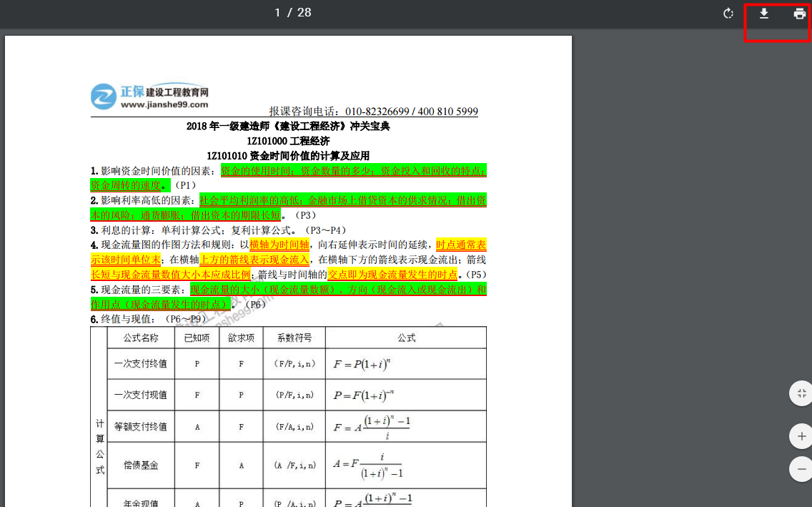Click the 欲求项 column header
812x507 pixels.
point(241,338)
